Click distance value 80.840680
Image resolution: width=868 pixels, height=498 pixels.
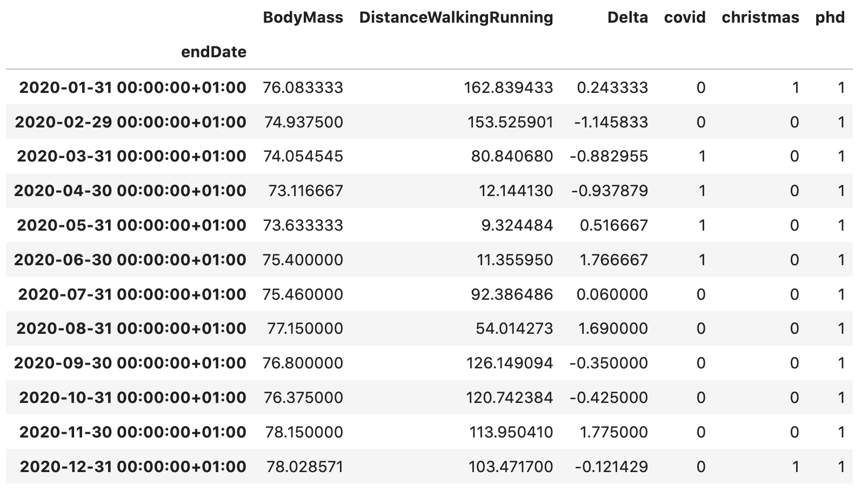point(512,157)
